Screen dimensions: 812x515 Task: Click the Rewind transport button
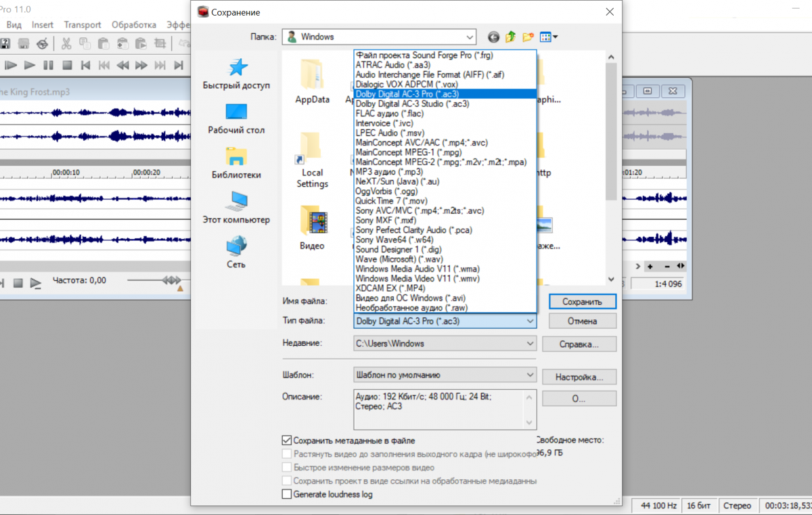(x=122, y=66)
